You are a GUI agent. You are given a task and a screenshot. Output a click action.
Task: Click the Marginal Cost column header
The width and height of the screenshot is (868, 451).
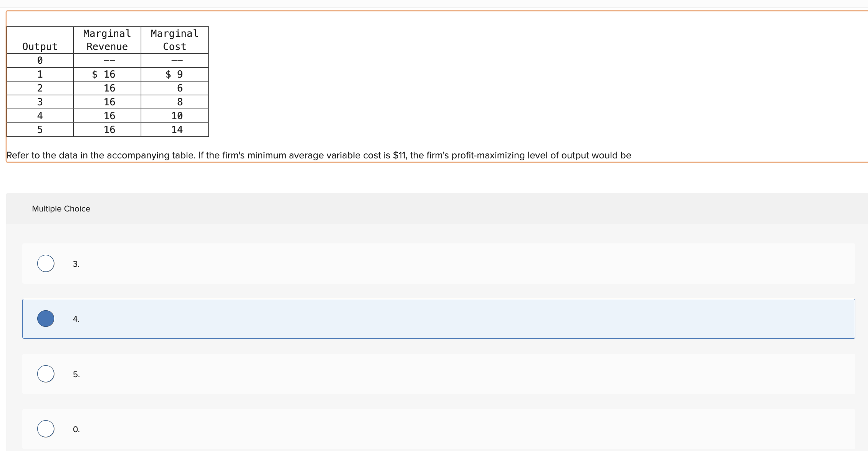pyautogui.click(x=174, y=40)
